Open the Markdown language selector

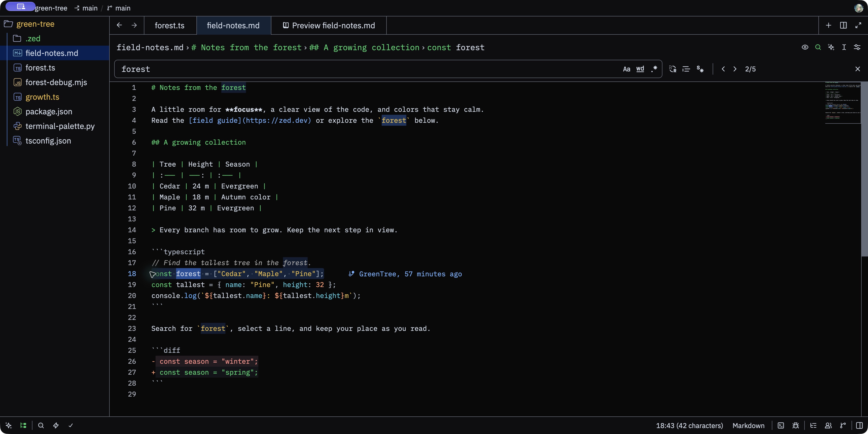click(748, 426)
